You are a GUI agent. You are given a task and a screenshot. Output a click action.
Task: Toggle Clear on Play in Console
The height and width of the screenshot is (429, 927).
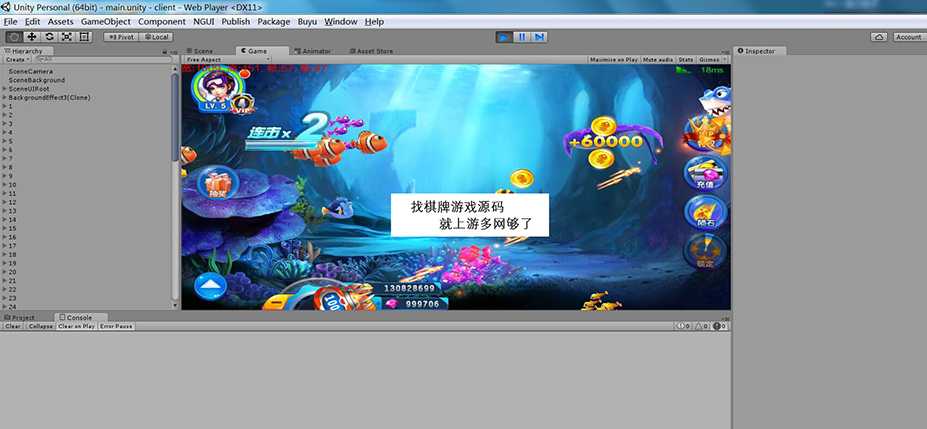click(76, 326)
